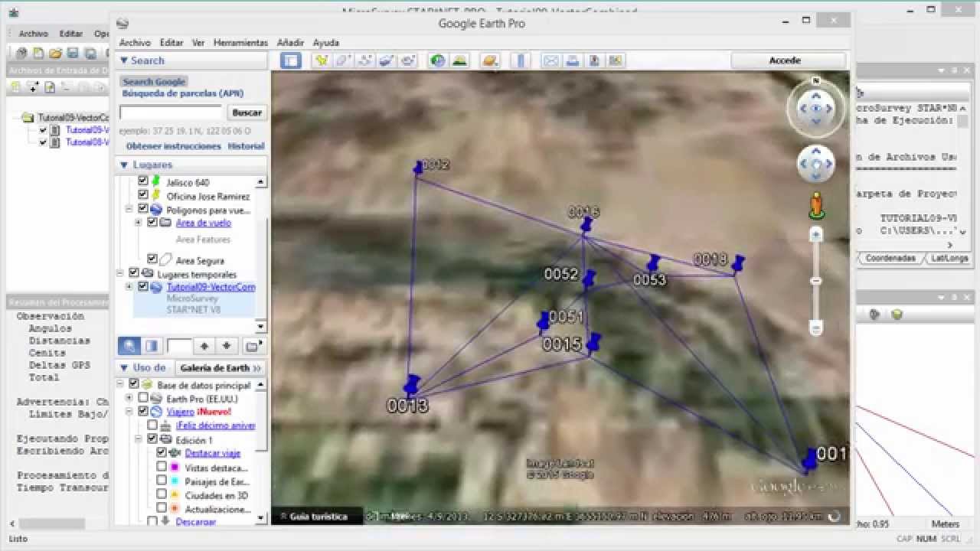Open the Archivo menu in Google Earth
The height and width of the screenshot is (551, 980).
tap(135, 43)
